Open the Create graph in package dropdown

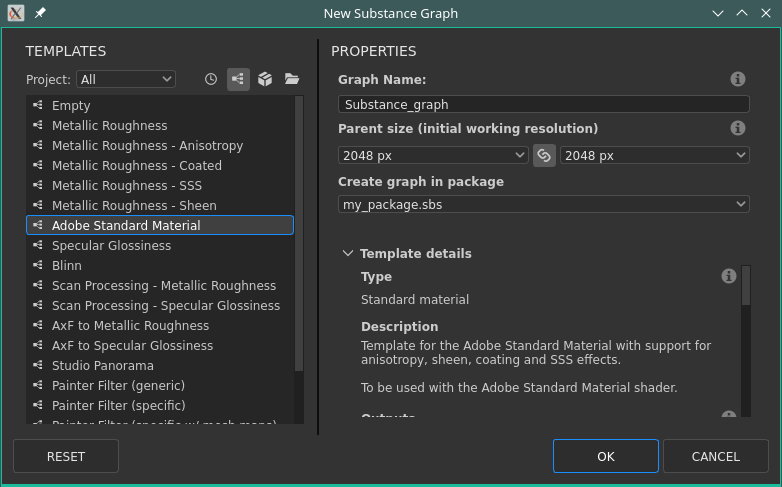click(543, 204)
